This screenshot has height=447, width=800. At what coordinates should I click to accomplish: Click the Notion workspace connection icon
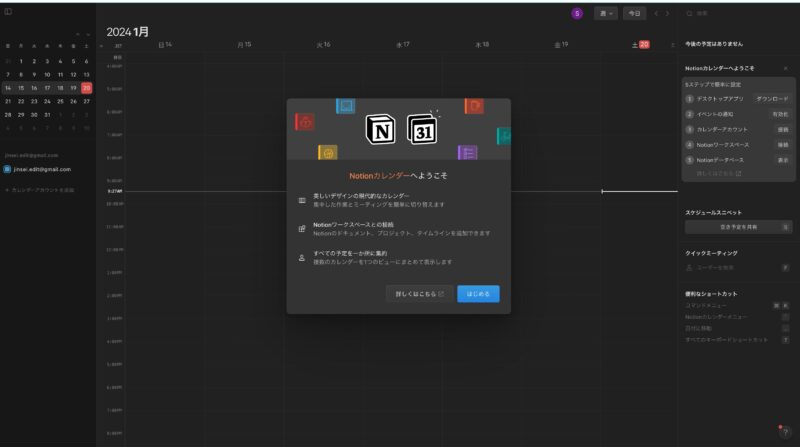(302, 229)
